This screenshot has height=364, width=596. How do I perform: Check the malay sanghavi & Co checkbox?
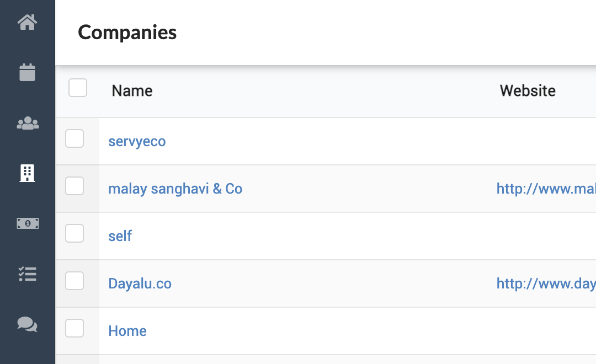(74, 186)
